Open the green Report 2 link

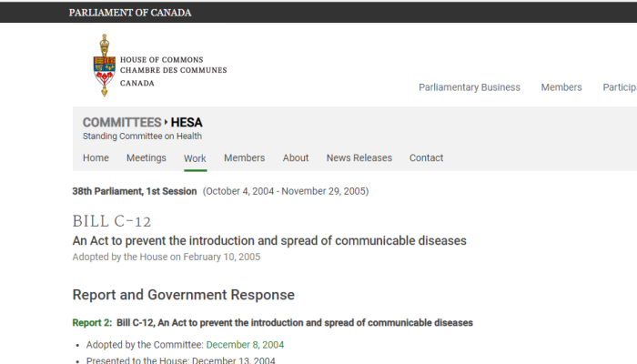91,322
